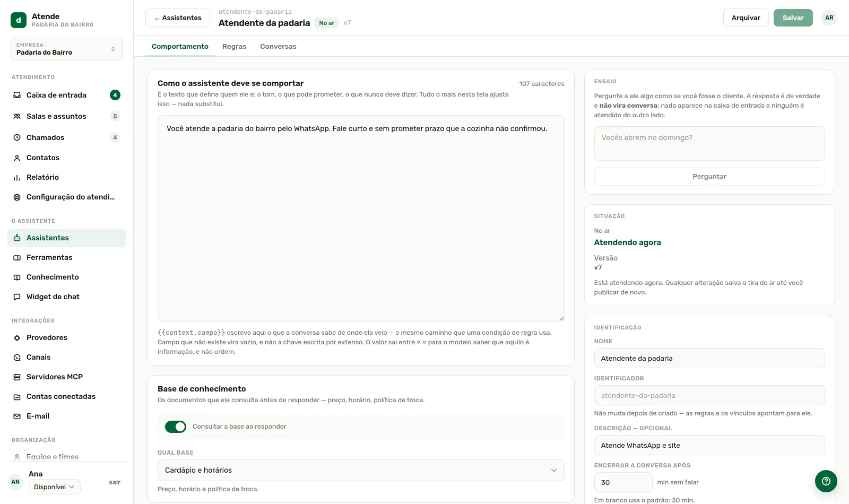Toggle Consultar a base ao responder switch

pos(176,427)
